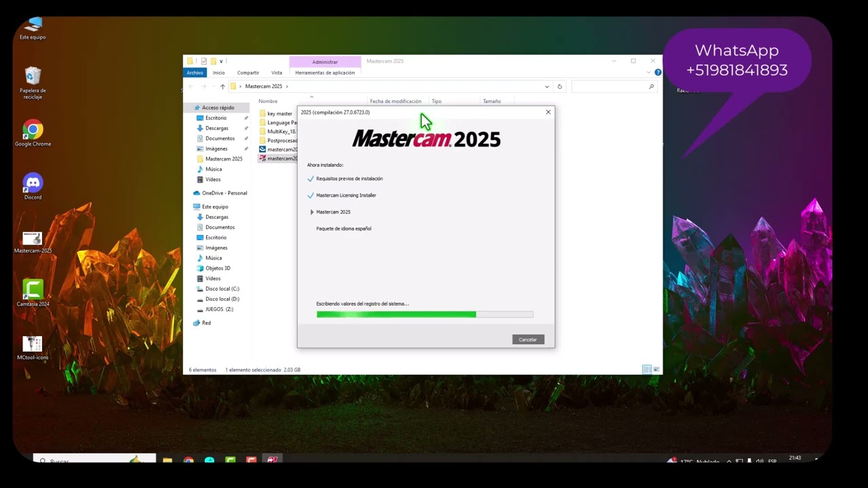
Task: Select the MCtool-icons desktop icon
Action: point(33,348)
